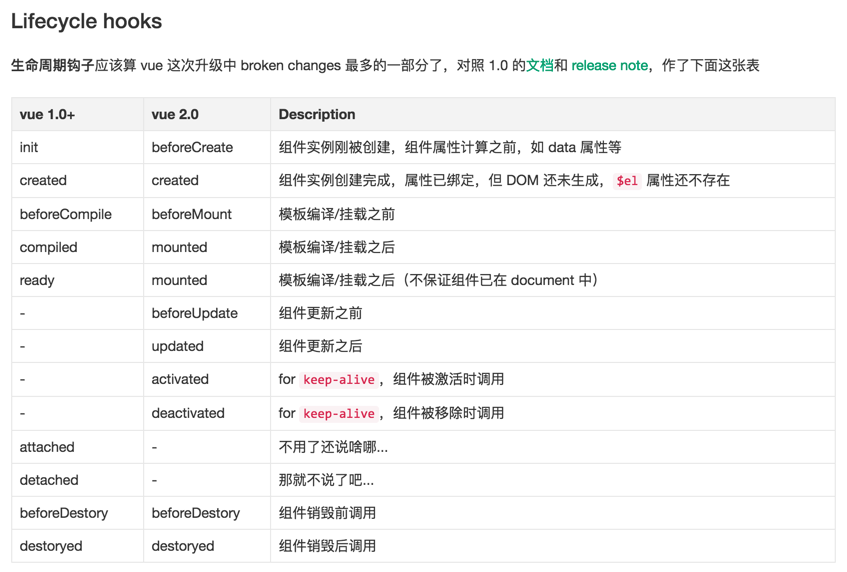This screenshot has height=572, width=847.
Task: Select the attached cell
Action: click(x=47, y=447)
